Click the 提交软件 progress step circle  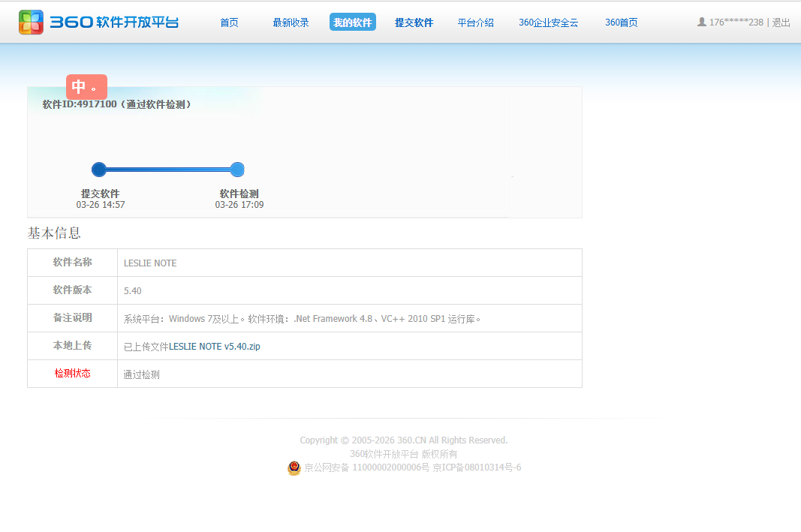(x=99, y=170)
